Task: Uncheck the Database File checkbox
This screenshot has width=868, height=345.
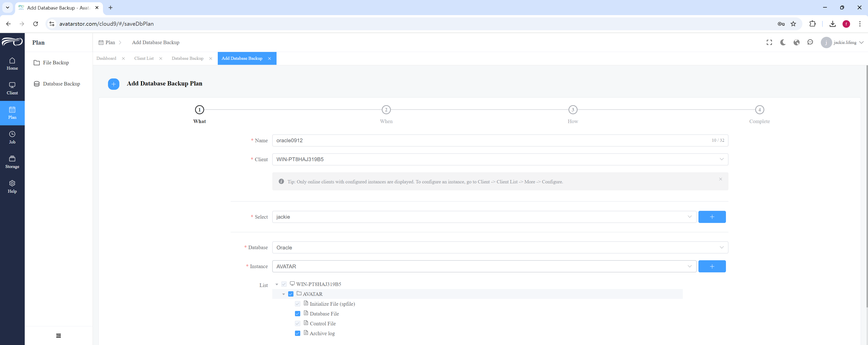Action: point(297,314)
